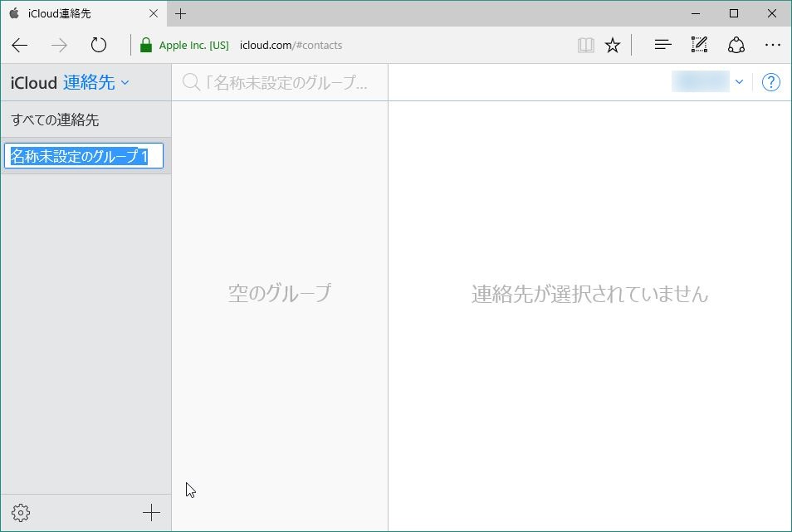792x532 pixels.
Task: Refresh the iCloud contacts page
Action: 99,46
